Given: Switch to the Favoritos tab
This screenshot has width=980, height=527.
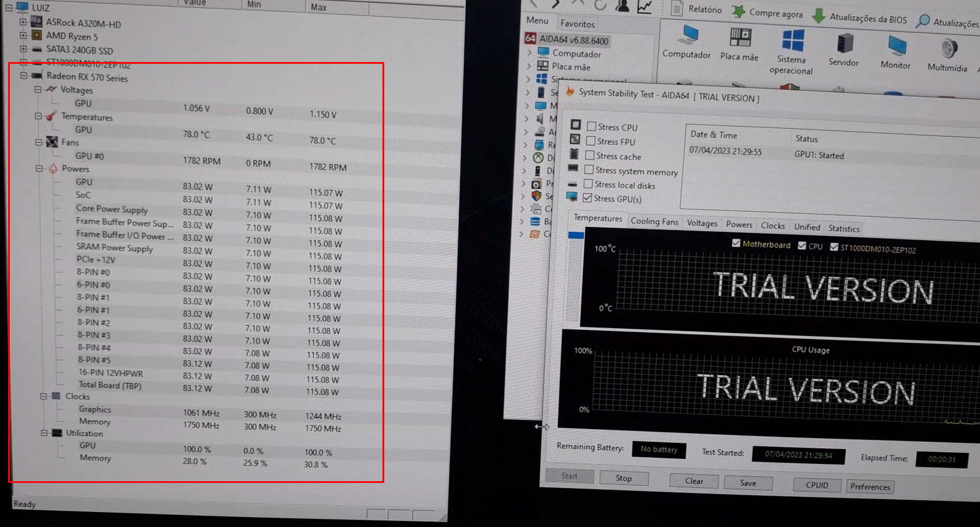Looking at the screenshot, I should 577,23.
